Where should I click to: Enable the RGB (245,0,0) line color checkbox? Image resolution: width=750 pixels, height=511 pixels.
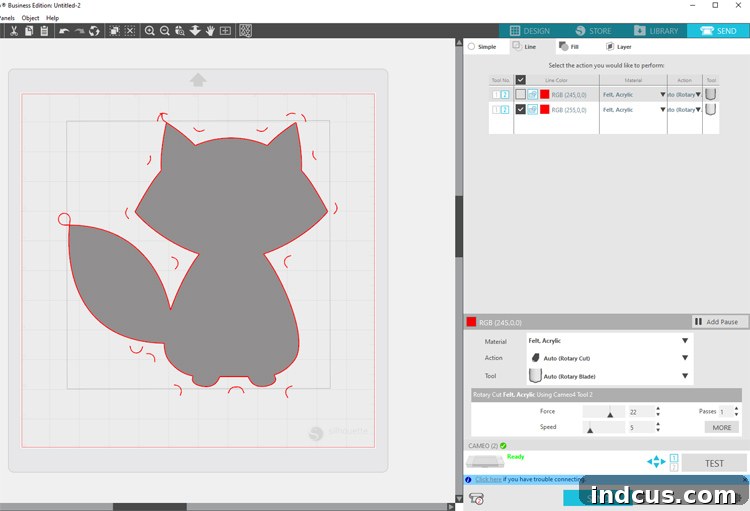(x=520, y=95)
